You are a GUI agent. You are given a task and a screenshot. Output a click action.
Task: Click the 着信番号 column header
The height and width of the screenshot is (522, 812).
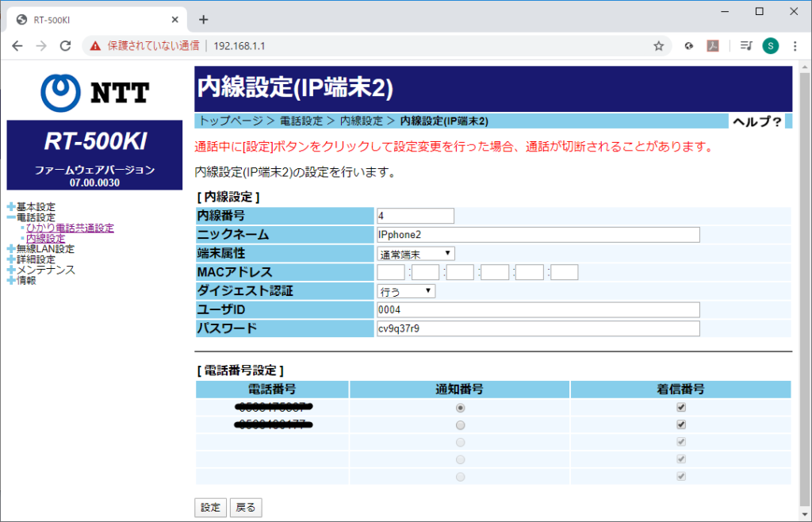click(x=680, y=390)
